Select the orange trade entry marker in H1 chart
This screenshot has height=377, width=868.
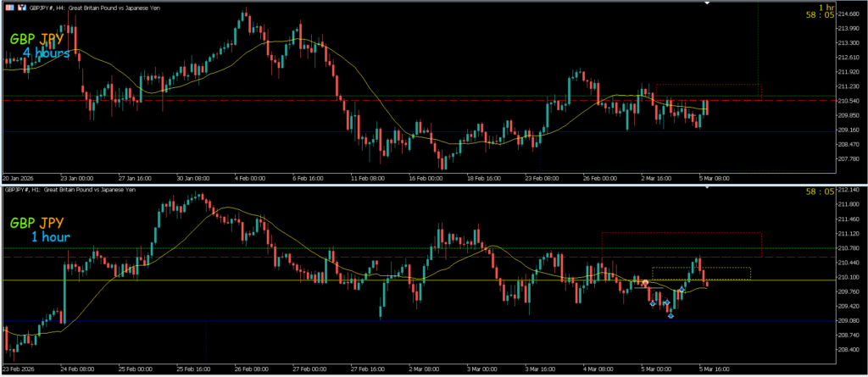(645, 283)
